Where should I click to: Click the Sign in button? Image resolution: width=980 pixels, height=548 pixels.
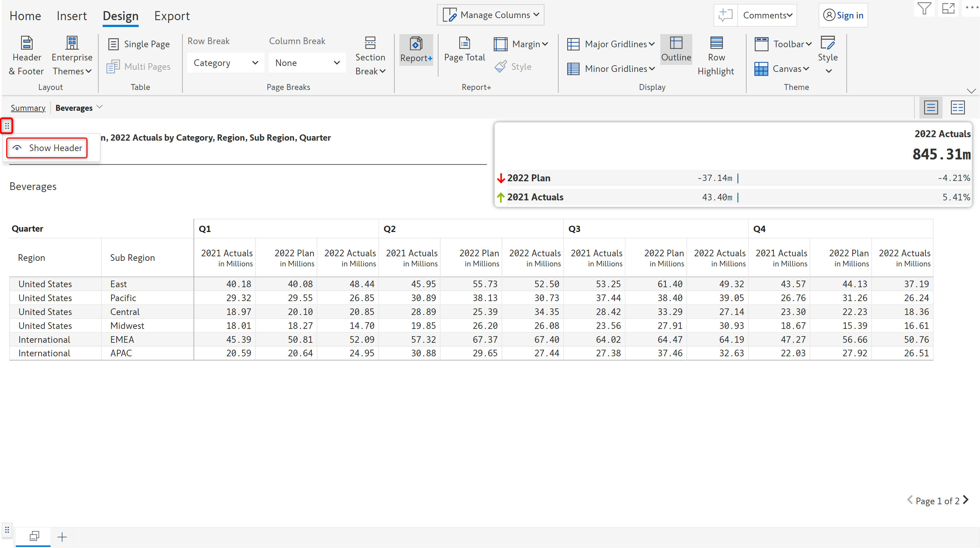tap(843, 15)
